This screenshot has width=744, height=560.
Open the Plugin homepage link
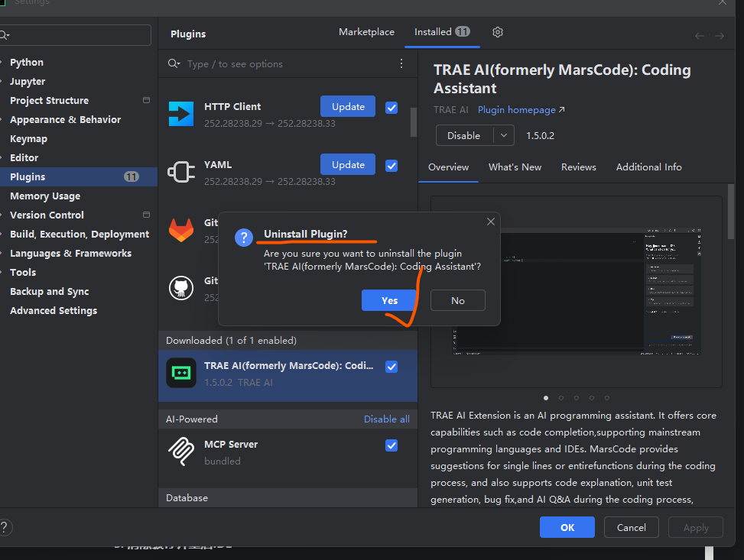click(x=521, y=109)
